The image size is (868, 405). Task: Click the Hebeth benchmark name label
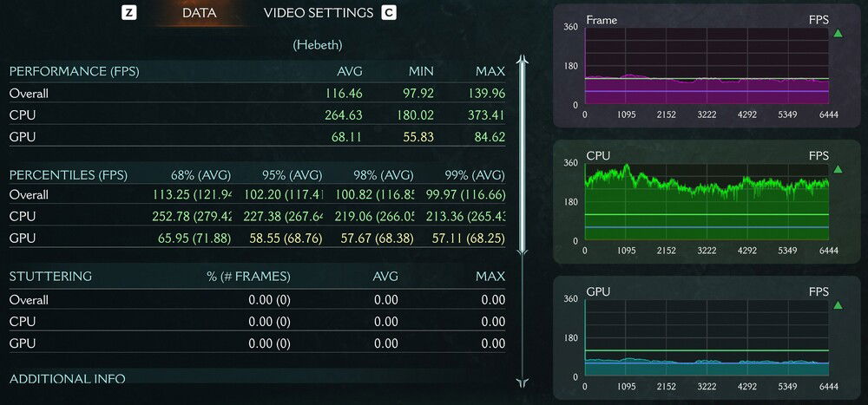click(x=318, y=44)
